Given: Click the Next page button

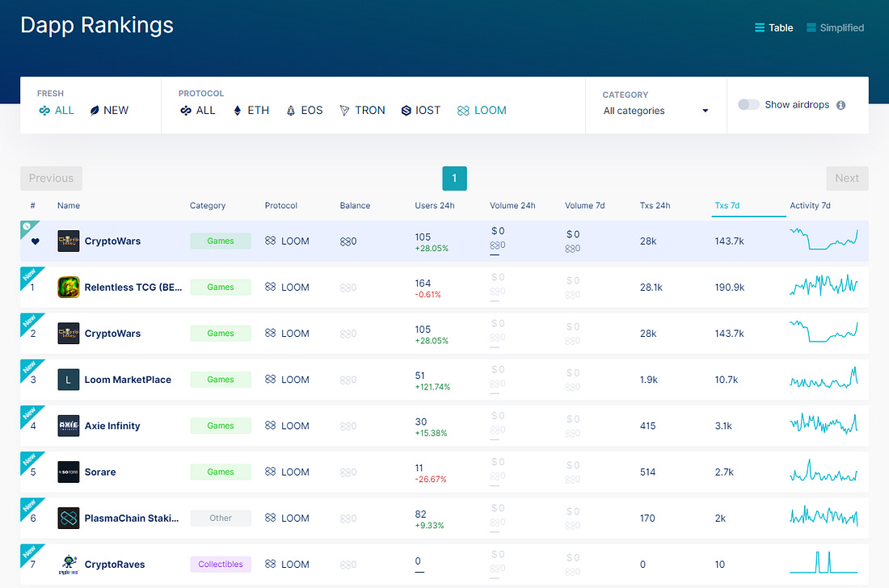Looking at the screenshot, I should (847, 178).
